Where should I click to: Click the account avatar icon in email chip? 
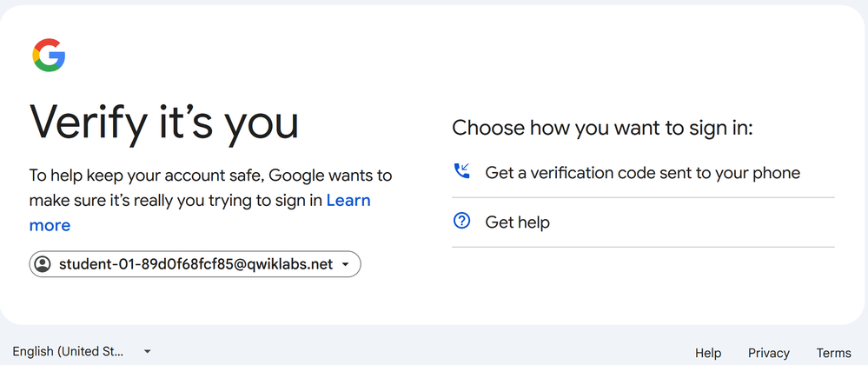click(42, 264)
